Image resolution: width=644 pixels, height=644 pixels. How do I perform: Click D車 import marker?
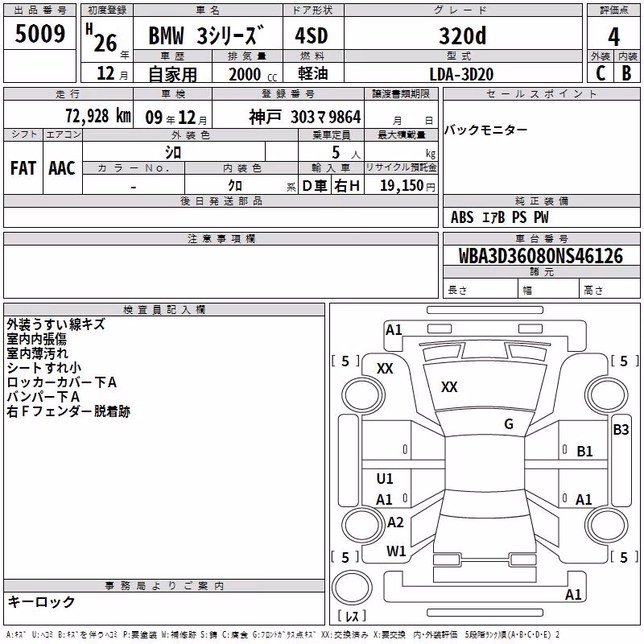click(x=315, y=186)
